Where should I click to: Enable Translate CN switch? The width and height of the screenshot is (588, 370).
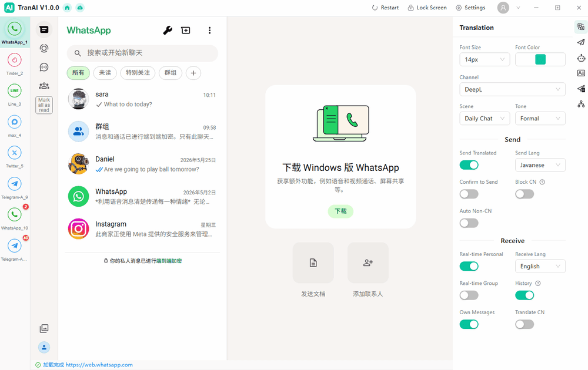524,324
